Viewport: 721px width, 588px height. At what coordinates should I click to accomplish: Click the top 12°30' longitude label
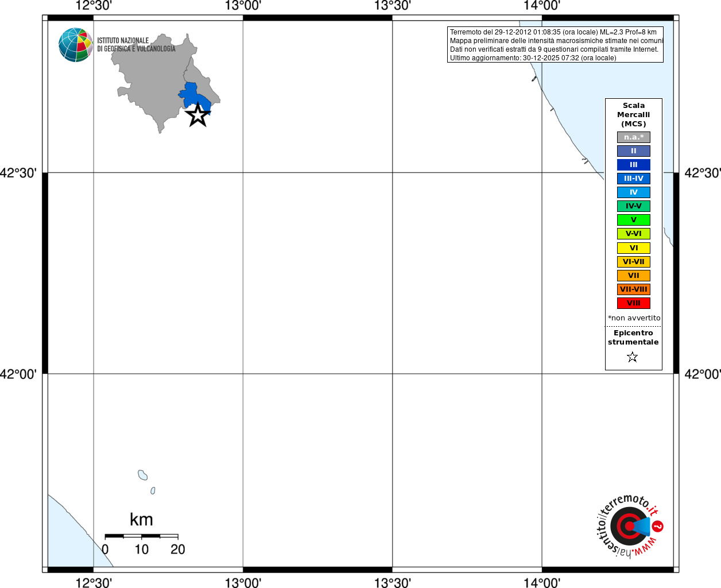point(94,6)
